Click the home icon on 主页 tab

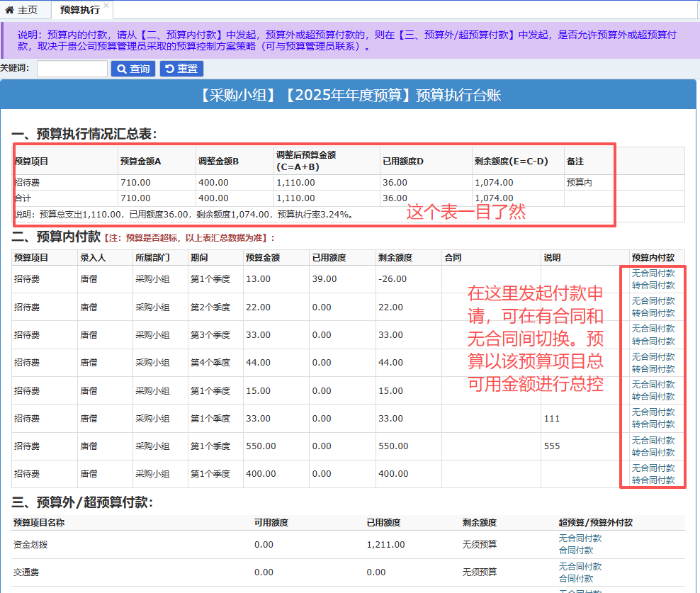[9, 10]
